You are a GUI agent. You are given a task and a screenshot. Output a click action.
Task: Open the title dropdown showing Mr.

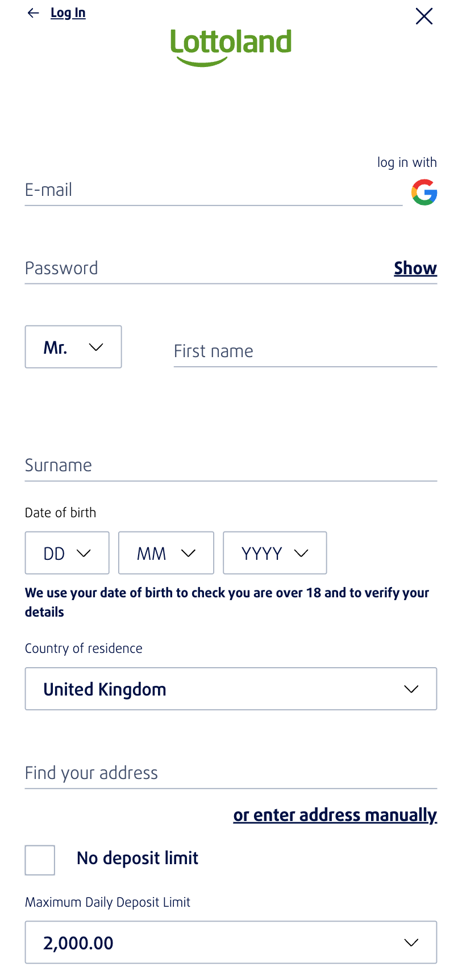click(73, 346)
